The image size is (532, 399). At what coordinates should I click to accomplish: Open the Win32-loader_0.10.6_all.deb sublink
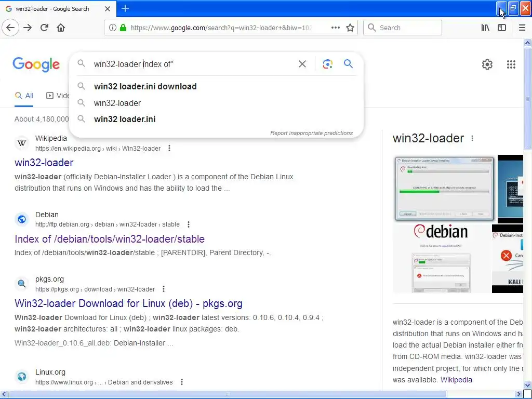click(x=63, y=343)
